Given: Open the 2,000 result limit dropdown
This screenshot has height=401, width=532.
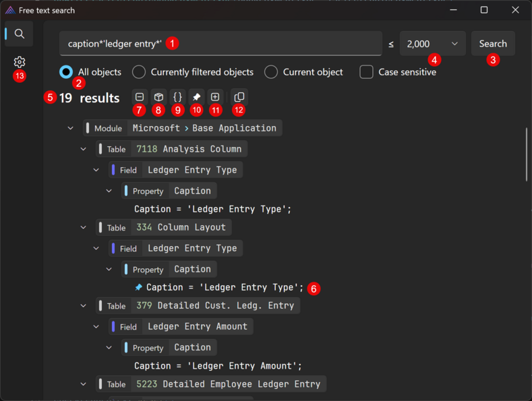Looking at the screenshot, I should coord(432,44).
